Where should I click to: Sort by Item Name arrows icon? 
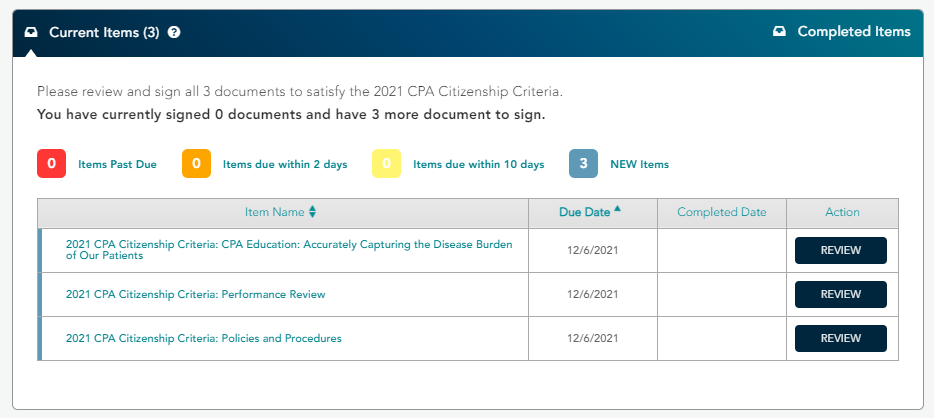pyautogui.click(x=312, y=212)
